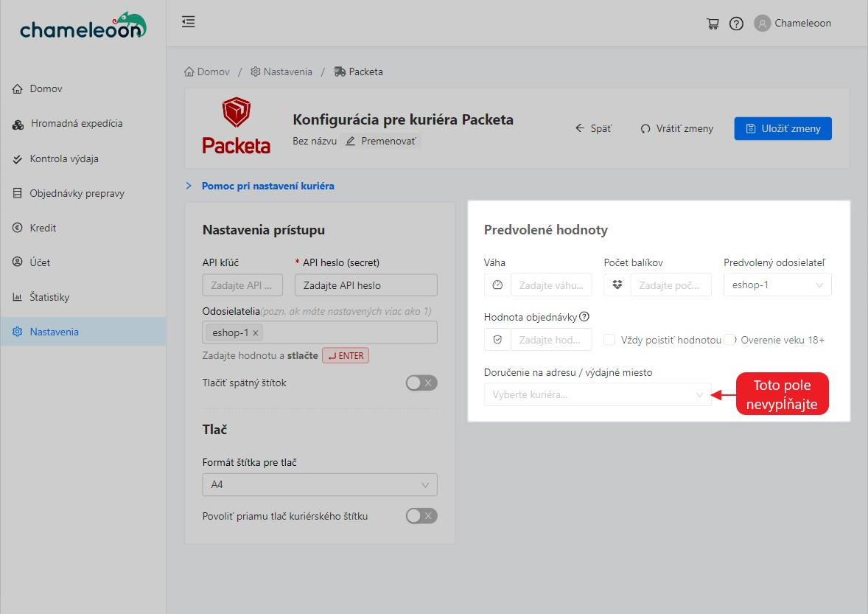Click the help question mark icon
868x614 pixels.
coord(736,24)
